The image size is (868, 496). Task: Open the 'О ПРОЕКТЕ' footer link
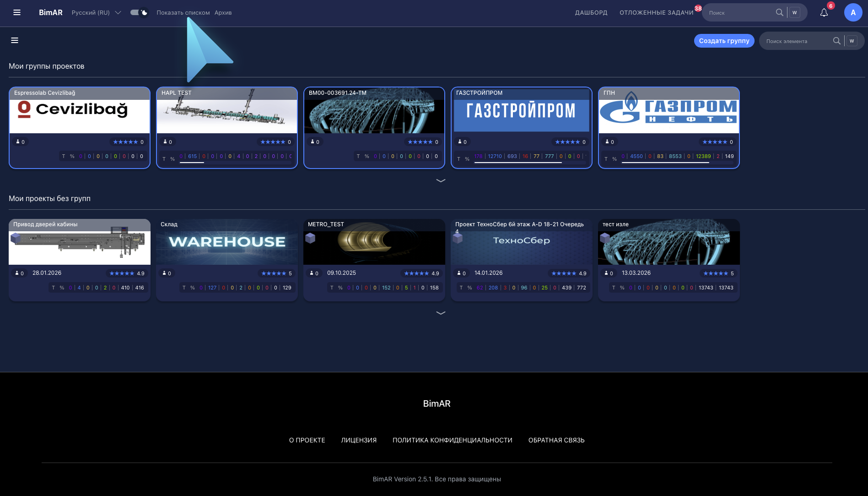tap(307, 440)
